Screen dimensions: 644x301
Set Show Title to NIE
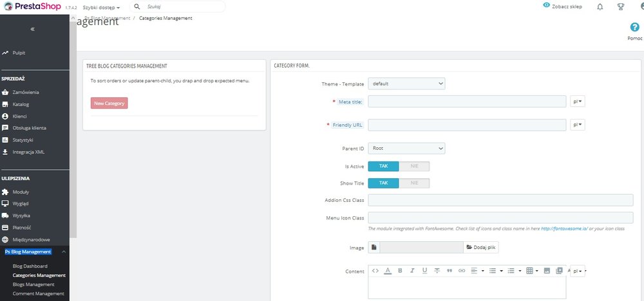[x=414, y=183]
